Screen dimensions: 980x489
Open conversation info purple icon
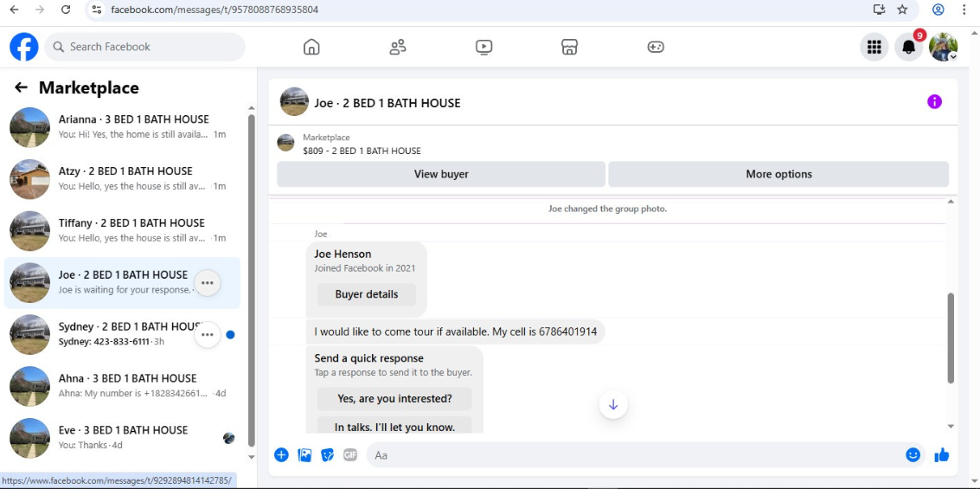[x=934, y=102]
